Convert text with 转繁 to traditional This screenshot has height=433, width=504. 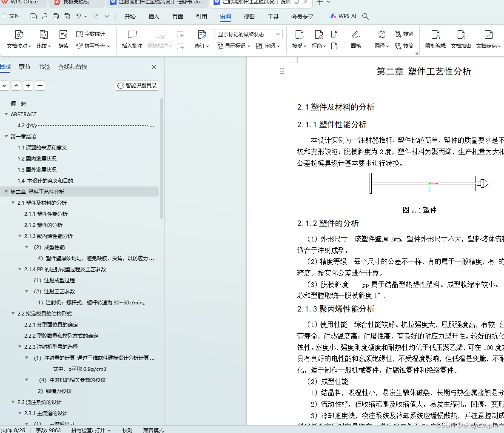[404, 34]
